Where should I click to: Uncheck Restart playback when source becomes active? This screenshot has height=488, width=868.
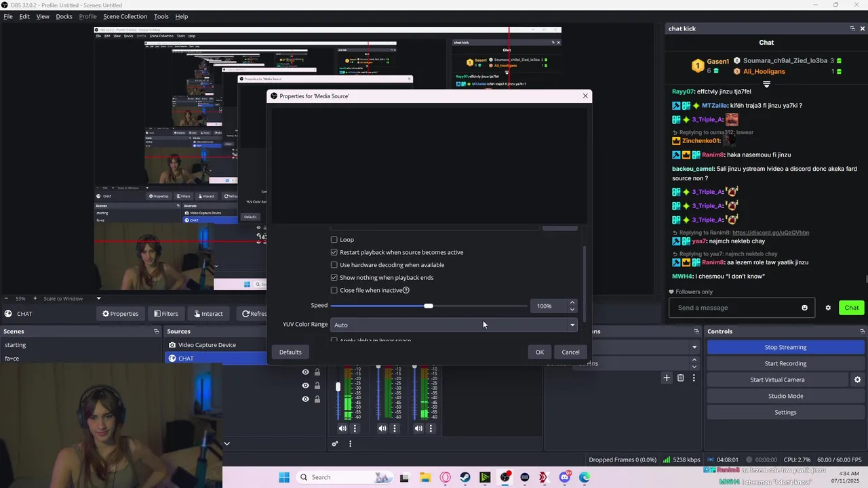click(334, 252)
